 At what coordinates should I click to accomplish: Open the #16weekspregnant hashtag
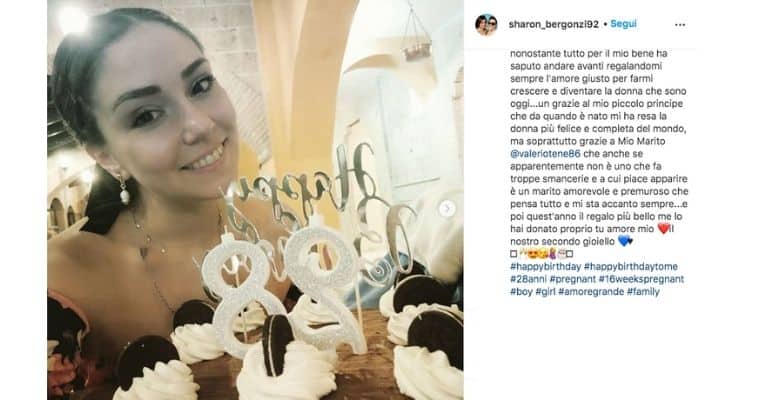(x=642, y=279)
